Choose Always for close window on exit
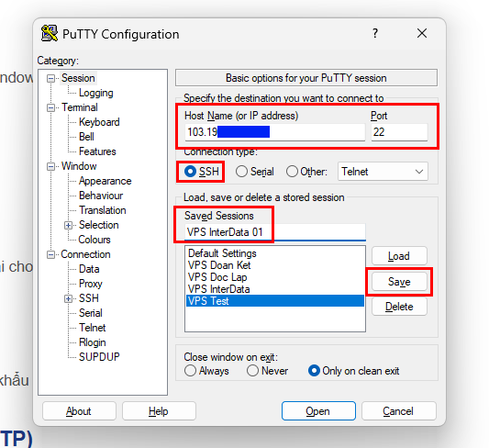The height and width of the screenshot is (448, 489). pyautogui.click(x=190, y=371)
